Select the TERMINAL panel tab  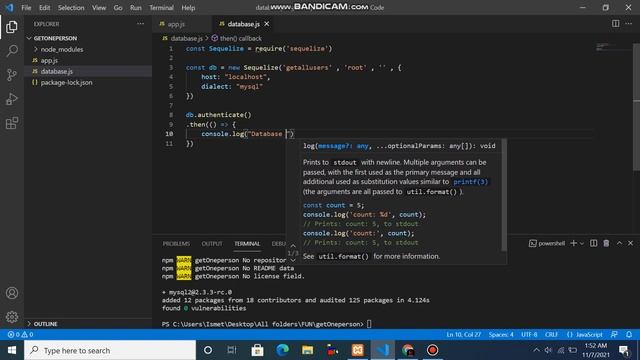point(247,244)
